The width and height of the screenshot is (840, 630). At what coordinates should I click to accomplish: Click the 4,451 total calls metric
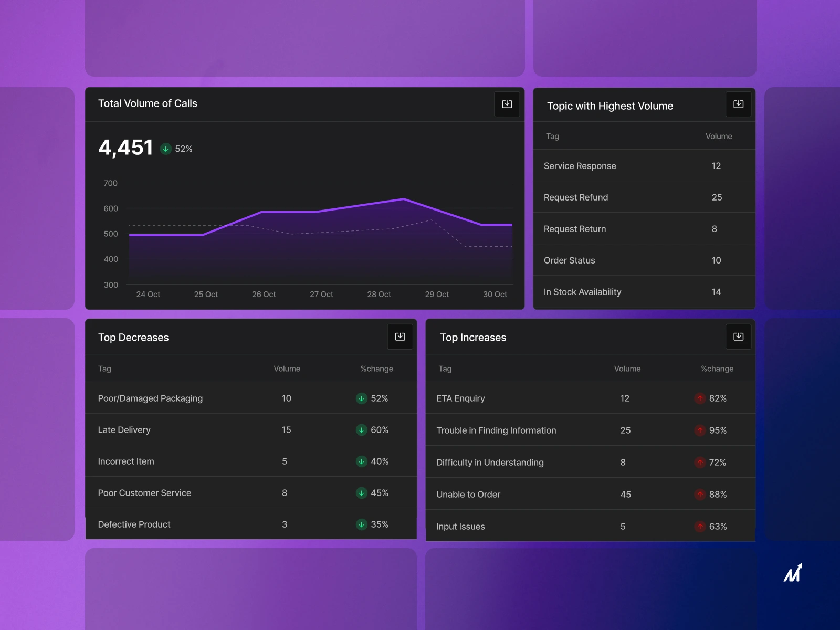coord(125,148)
